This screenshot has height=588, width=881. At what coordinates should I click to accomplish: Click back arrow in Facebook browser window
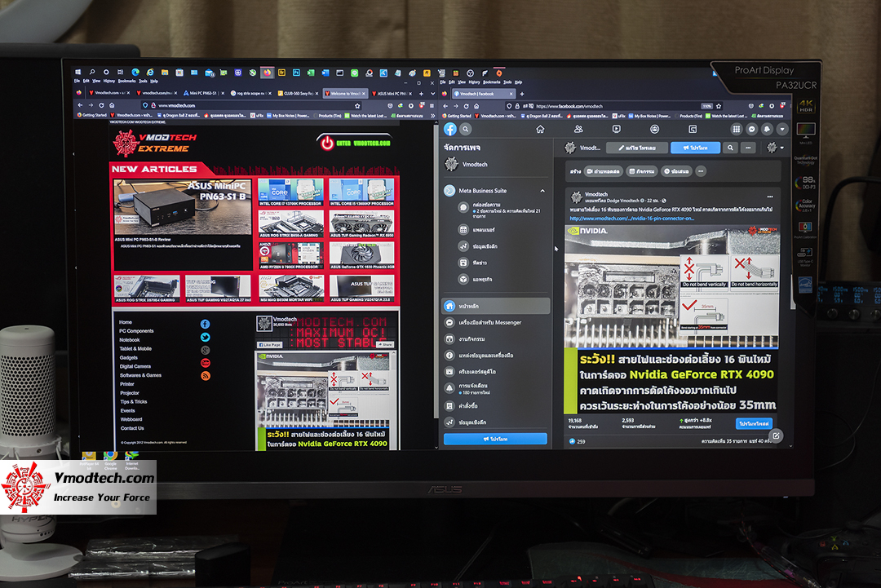point(445,105)
